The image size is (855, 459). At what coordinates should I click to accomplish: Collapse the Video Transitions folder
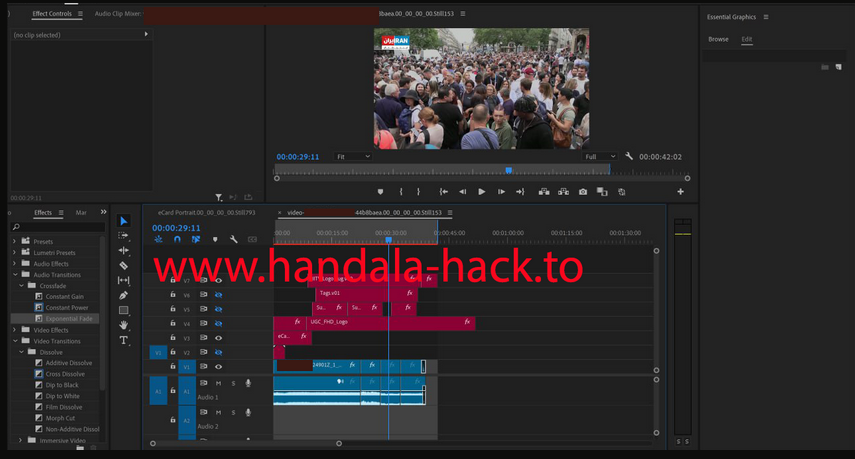(15, 341)
